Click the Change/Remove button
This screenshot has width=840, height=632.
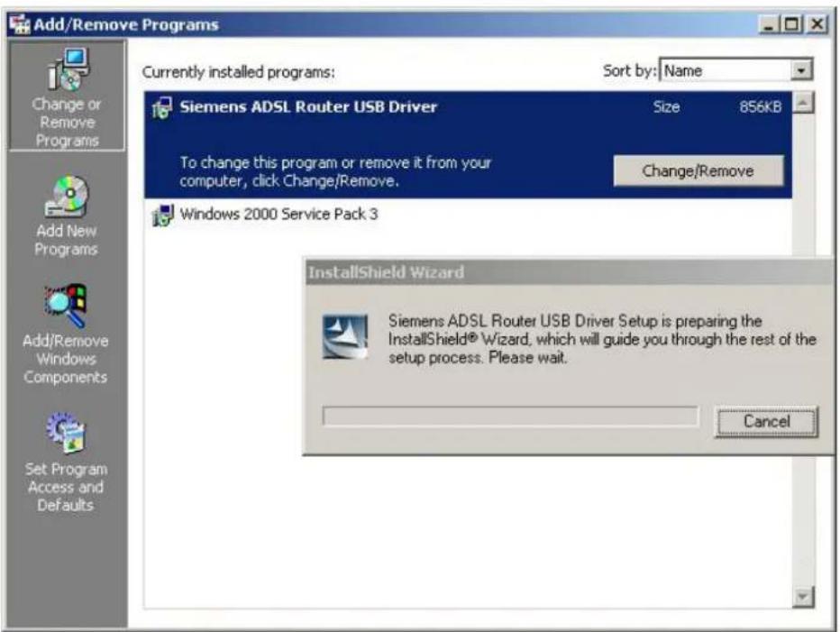coord(698,171)
